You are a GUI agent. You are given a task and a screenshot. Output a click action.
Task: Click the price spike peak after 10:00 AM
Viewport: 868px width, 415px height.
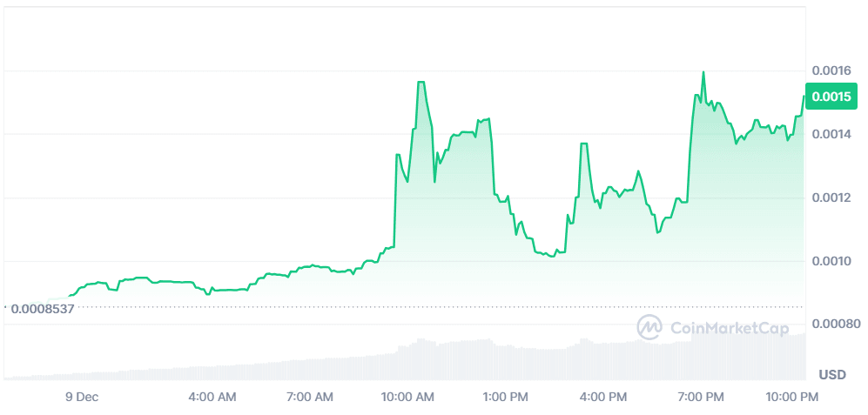421,83
